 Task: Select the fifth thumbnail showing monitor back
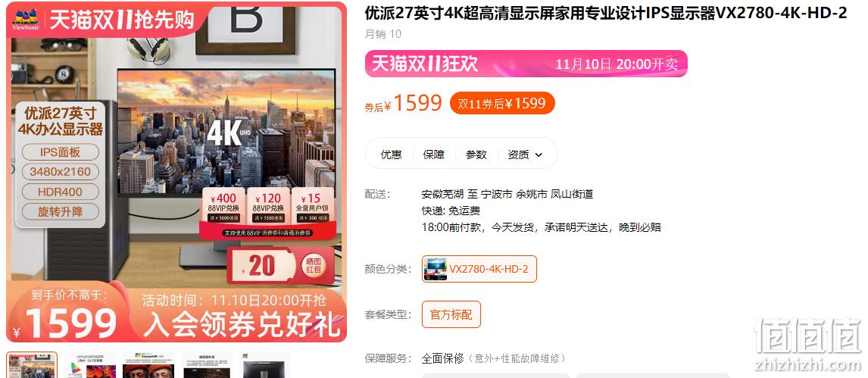(264, 364)
